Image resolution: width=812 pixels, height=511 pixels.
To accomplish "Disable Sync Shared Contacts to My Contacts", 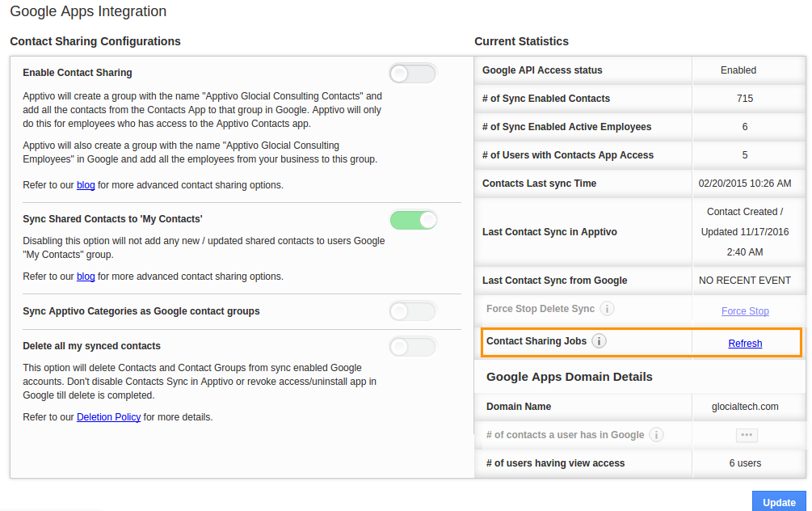I will pos(413,220).
